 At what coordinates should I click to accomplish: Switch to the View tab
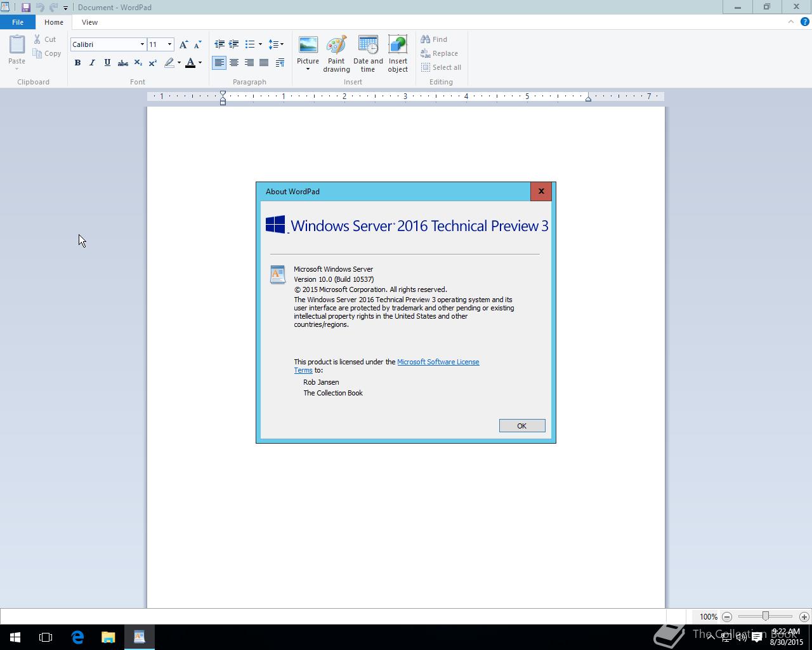point(89,22)
